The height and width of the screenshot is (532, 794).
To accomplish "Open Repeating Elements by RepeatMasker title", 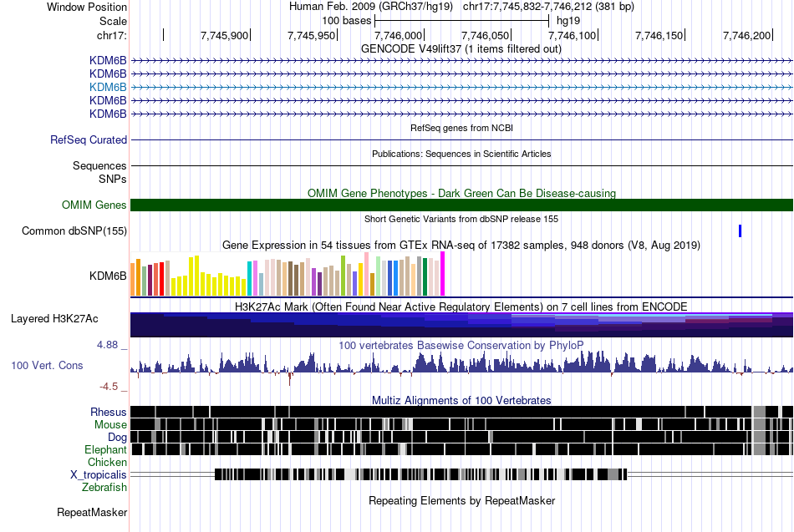I will tap(461, 501).
